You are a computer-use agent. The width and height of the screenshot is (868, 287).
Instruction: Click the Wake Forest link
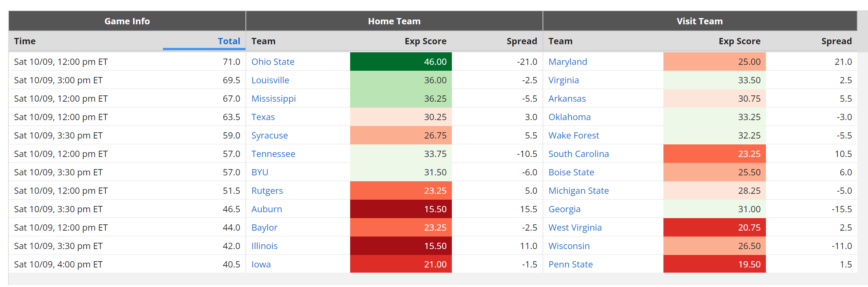point(574,136)
